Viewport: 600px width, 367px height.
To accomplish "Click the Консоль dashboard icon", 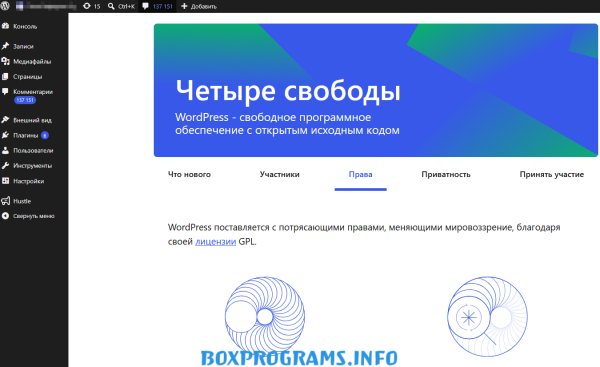I will (5, 26).
